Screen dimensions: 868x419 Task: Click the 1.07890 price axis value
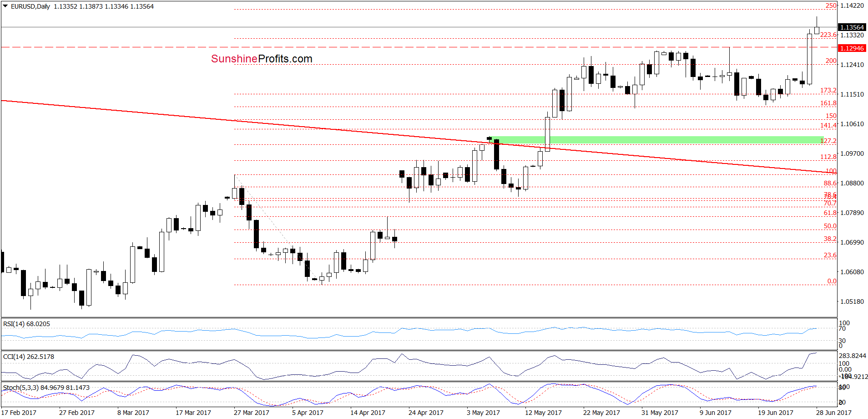pyautogui.click(x=852, y=213)
